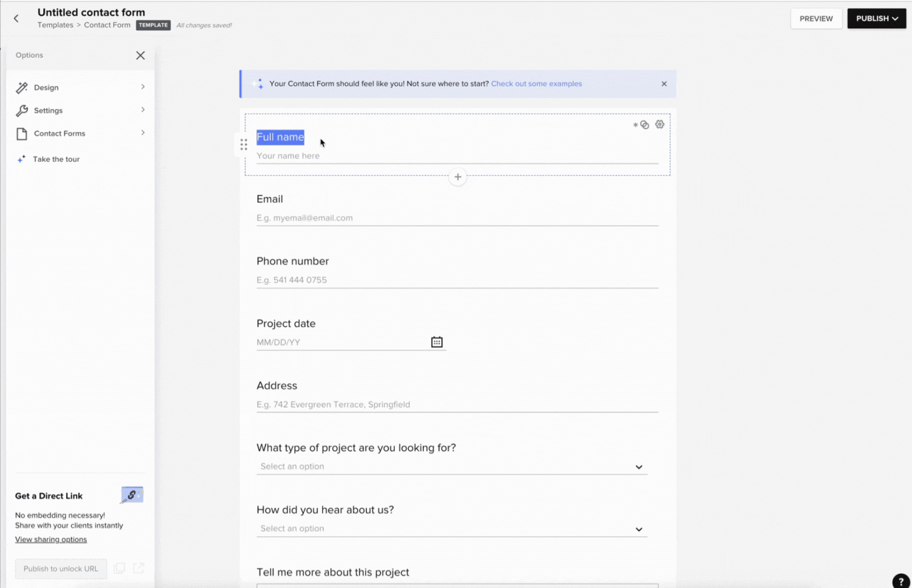This screenshot has width=912, height=588.
Task: Open the Settings menu item
Action: pos(80,111)
